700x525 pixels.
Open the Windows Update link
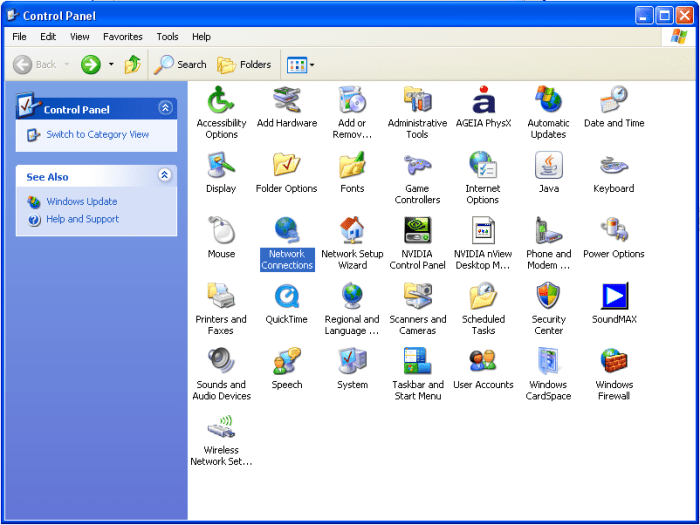click(x=82, y=201)
